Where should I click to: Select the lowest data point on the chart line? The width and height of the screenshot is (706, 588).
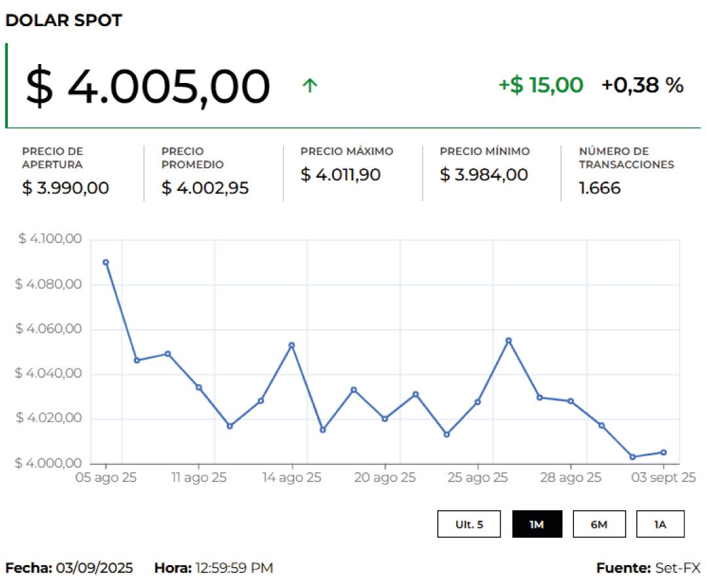click(x=632, y=457)
